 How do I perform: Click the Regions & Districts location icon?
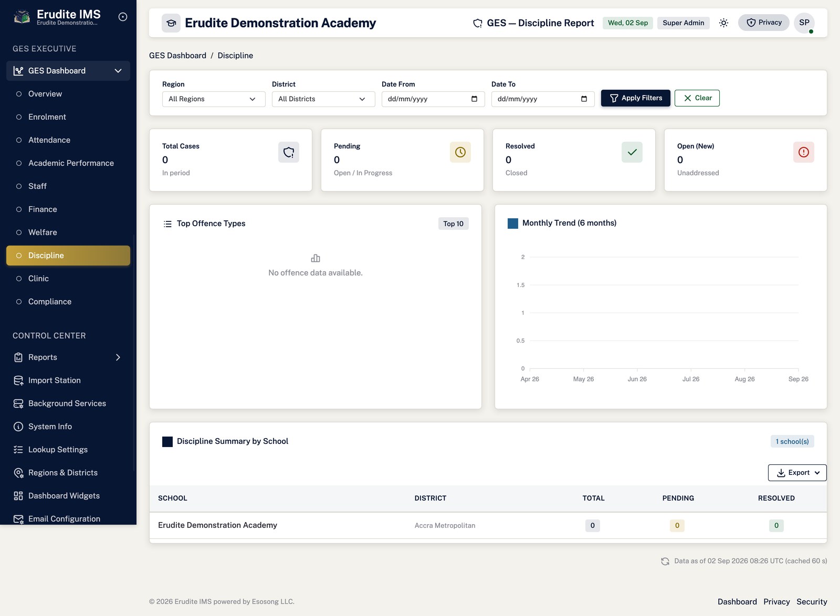18,473
